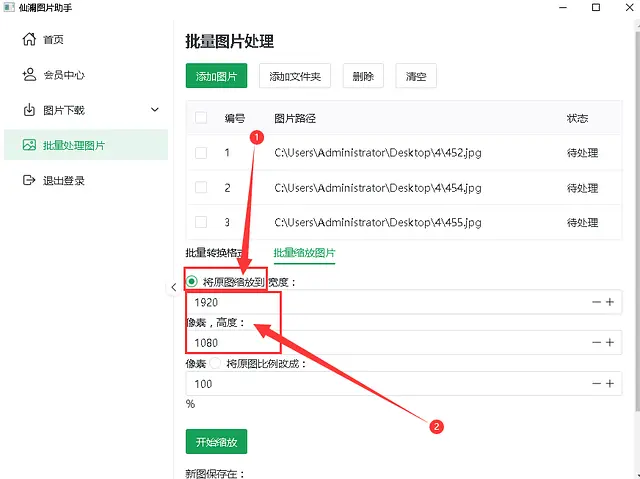
Task: Focus the height field showing 1080
Action: pyautogui.click(x=404, y=342)
